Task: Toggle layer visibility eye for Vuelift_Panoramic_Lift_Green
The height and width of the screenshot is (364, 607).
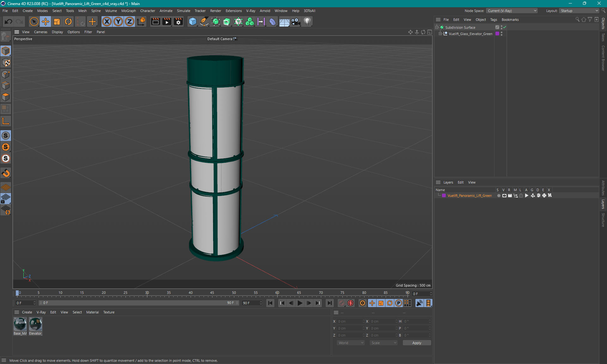Action: pos(504,196)
